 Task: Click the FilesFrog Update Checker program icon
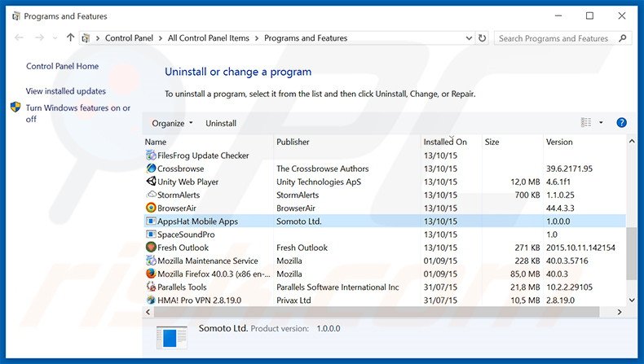pos(151,155)
